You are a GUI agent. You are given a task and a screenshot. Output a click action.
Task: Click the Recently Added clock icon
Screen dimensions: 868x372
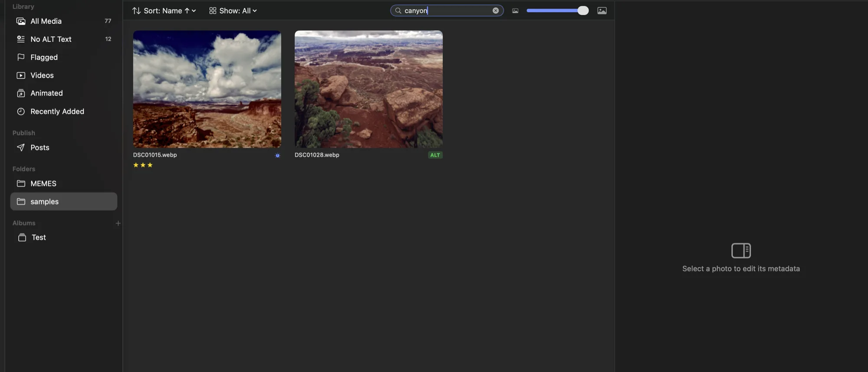point(21,112)
